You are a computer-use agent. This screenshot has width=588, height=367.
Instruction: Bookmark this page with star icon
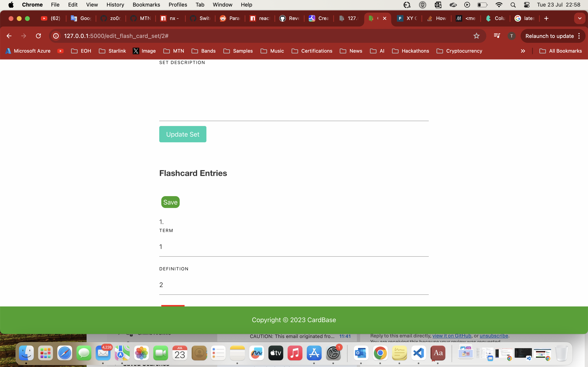[x=476, y=36]
